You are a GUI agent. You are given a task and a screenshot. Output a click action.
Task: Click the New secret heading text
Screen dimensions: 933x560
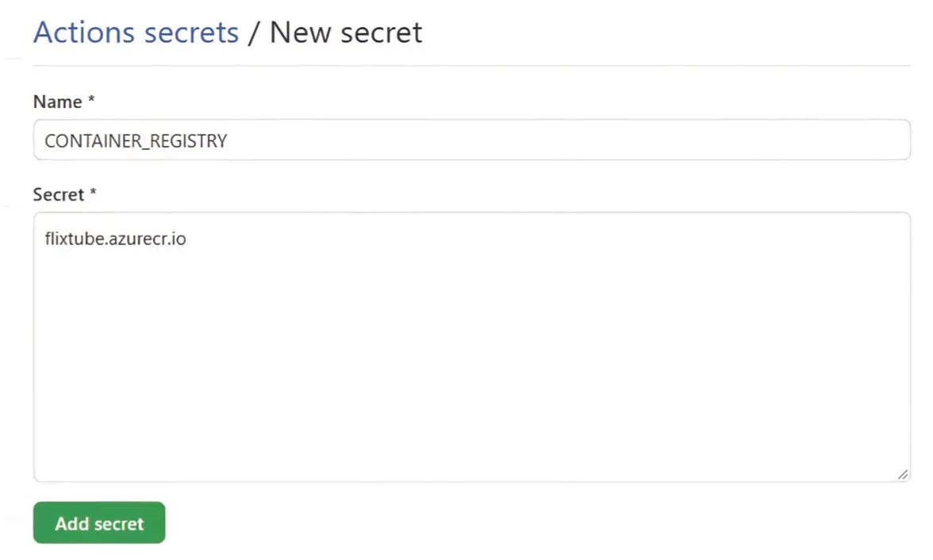click(x=346, y=33)
